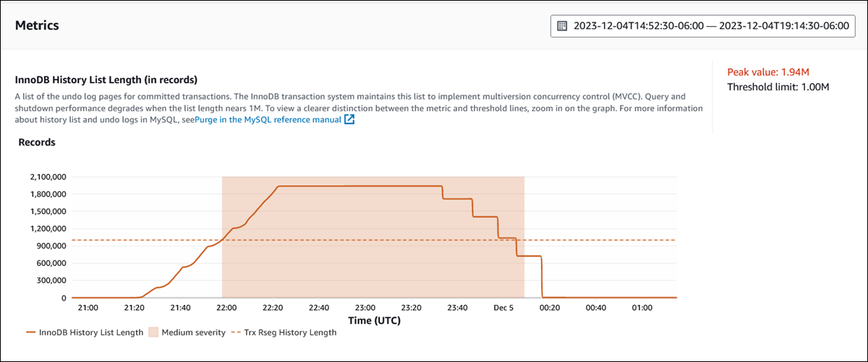
Task: Click the Dec 5 tick on time axis
Action: 503,308
